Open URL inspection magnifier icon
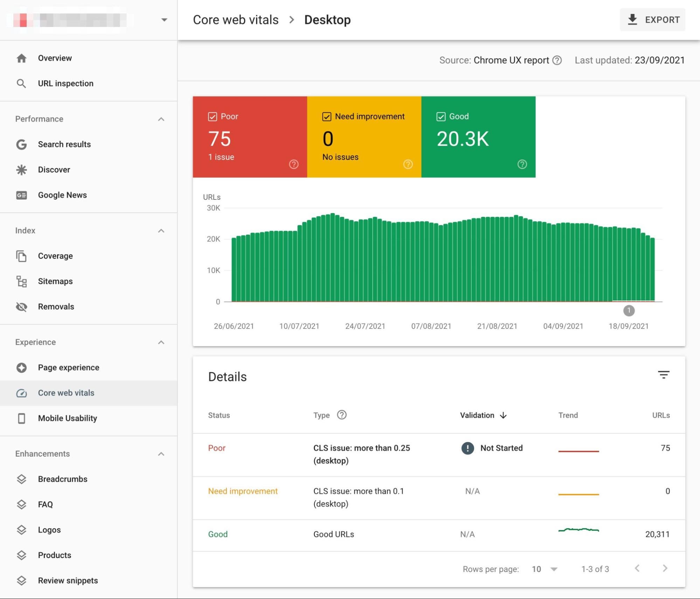 (21, 83)
